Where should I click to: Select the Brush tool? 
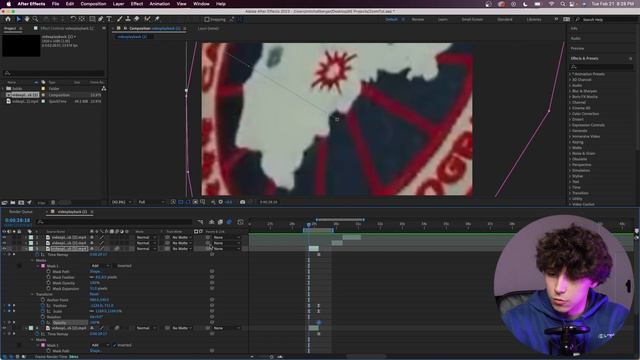click(120, 19)
